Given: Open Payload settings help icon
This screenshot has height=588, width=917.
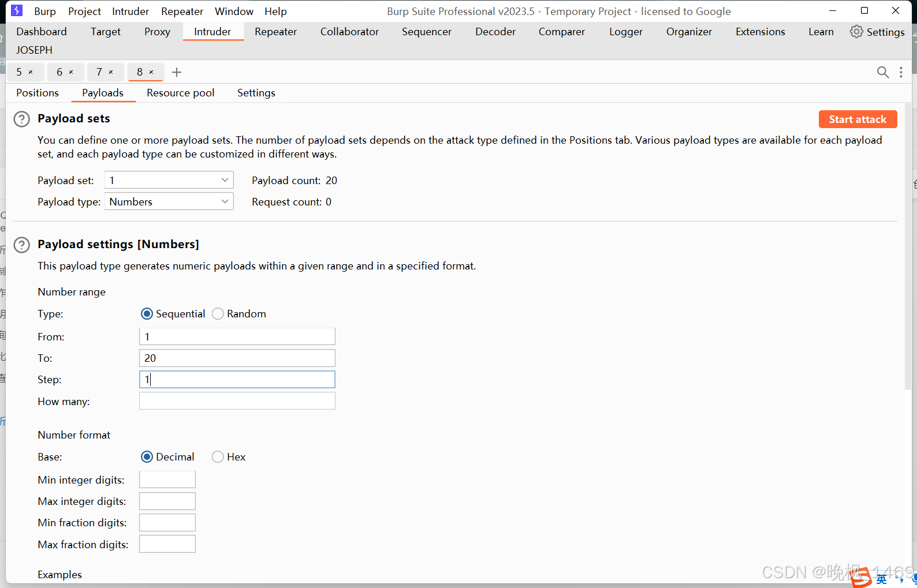Looking at the screenshot, I should pos(21,245).
